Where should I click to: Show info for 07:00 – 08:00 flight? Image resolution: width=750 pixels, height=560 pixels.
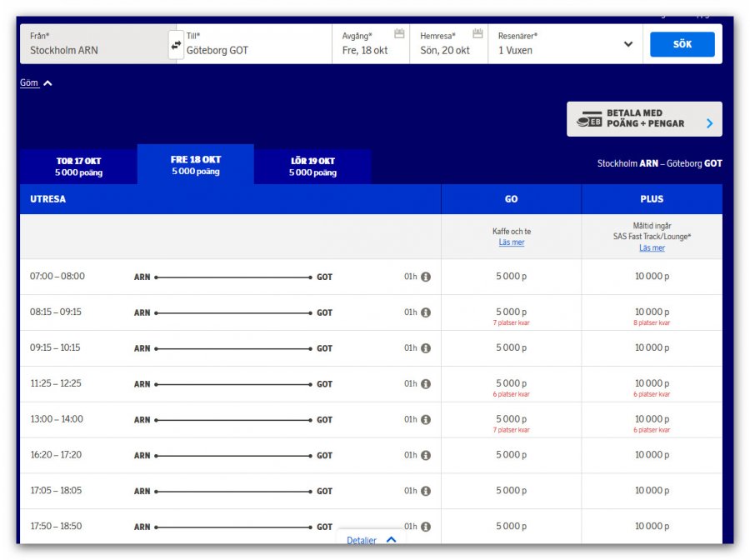pyautogui.click(x=426, y=277)
